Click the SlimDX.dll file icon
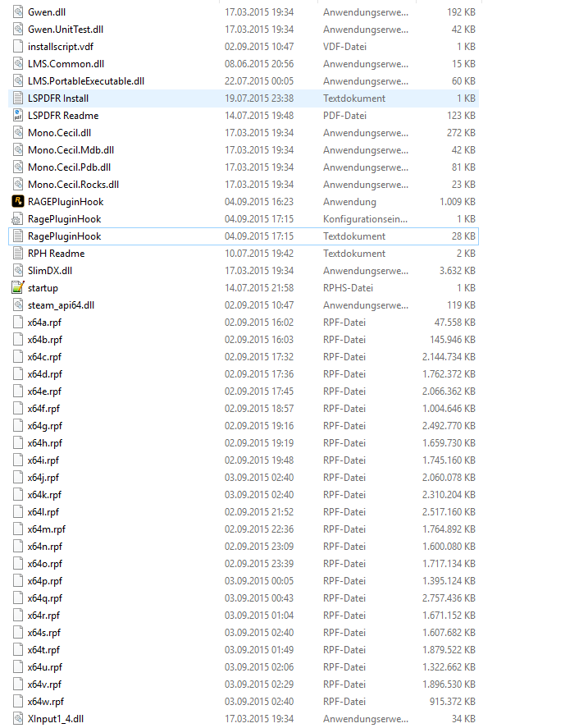Screen dimensions: 588x728 pos(18,270)
